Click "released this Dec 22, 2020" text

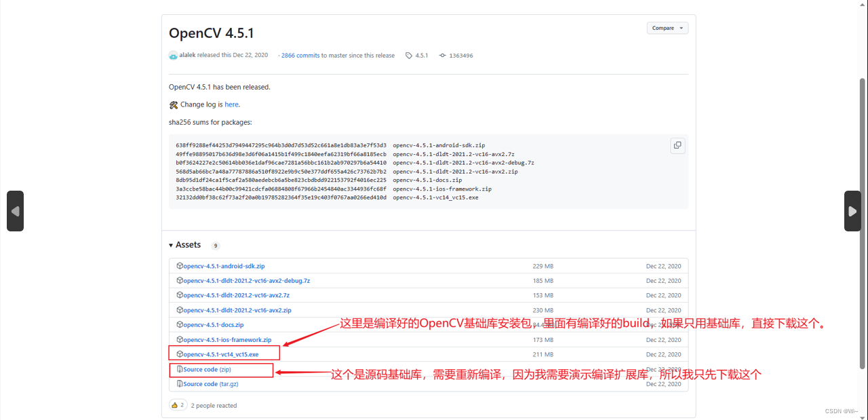coord(233,55)
